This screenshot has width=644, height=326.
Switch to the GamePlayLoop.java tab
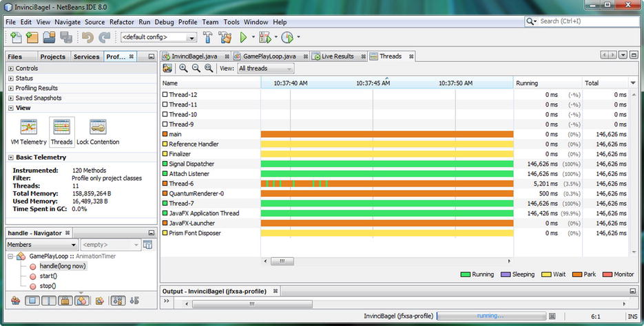(x=269, y=56)
